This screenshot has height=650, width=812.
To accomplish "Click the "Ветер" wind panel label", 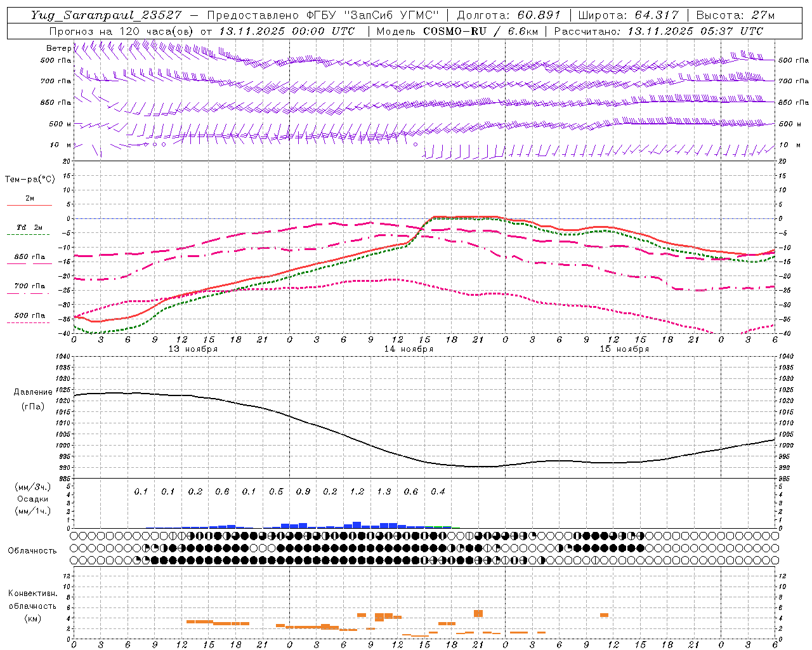I will tap(58, 48).
